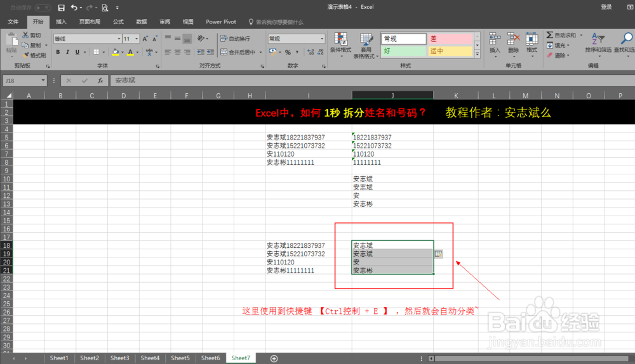
Task: Click the comma style icon
Action: (297, 52)
